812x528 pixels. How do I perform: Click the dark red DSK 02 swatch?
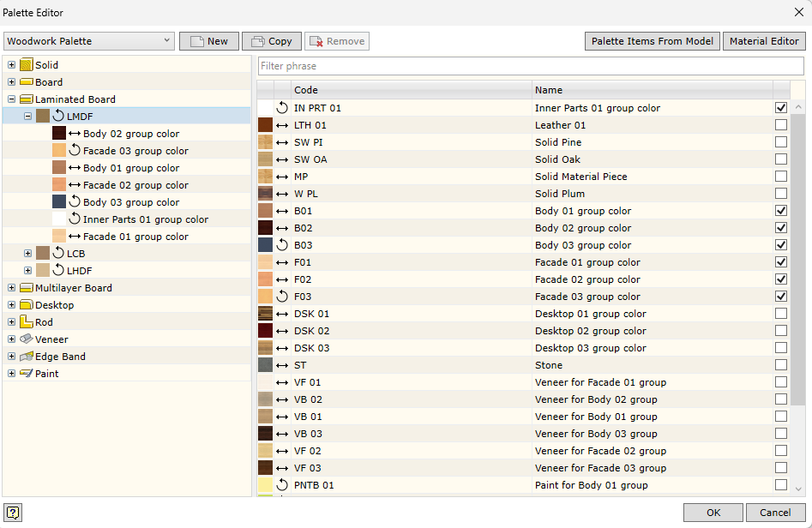[x=265, y=331]
